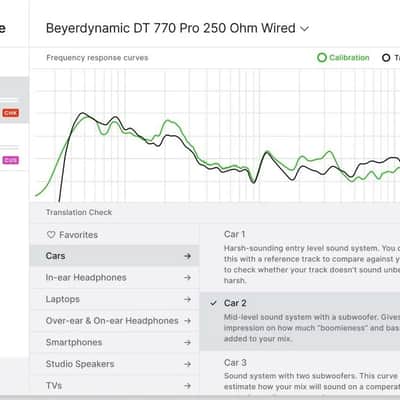Select the Laptops category
This screenshot has width=400, height=400.
pos(115,299)
